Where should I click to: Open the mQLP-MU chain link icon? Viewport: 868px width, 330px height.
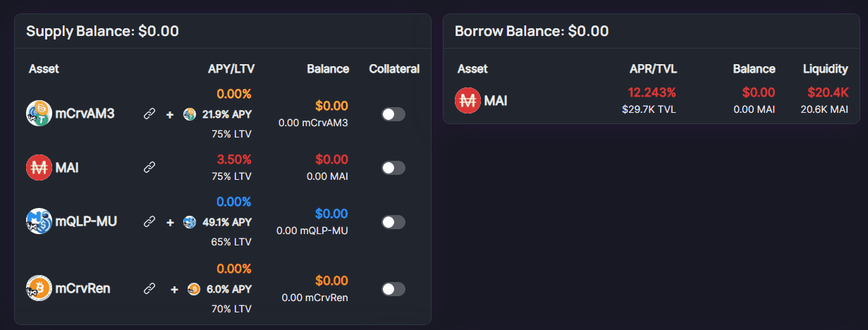(149, 222)
